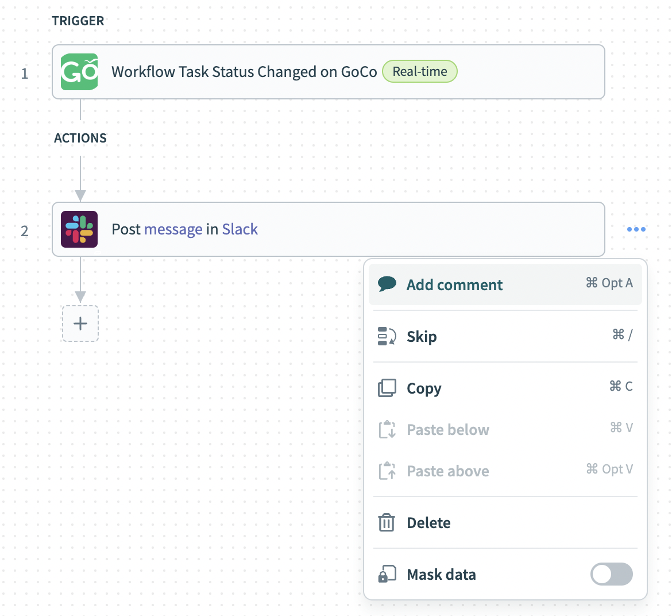The image size is (672, 616).
Task: Click the trash can Delete icon
Action: coord(387,522)
